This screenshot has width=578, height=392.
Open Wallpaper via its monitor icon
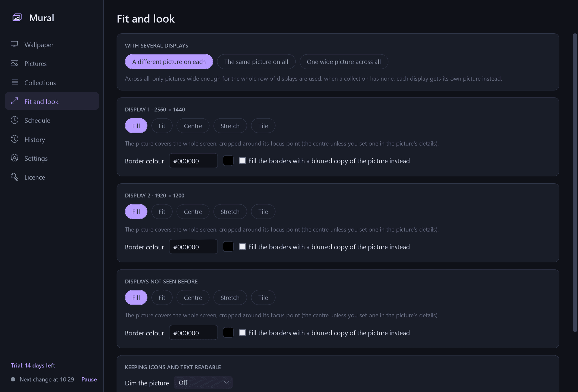coord(14,44)
